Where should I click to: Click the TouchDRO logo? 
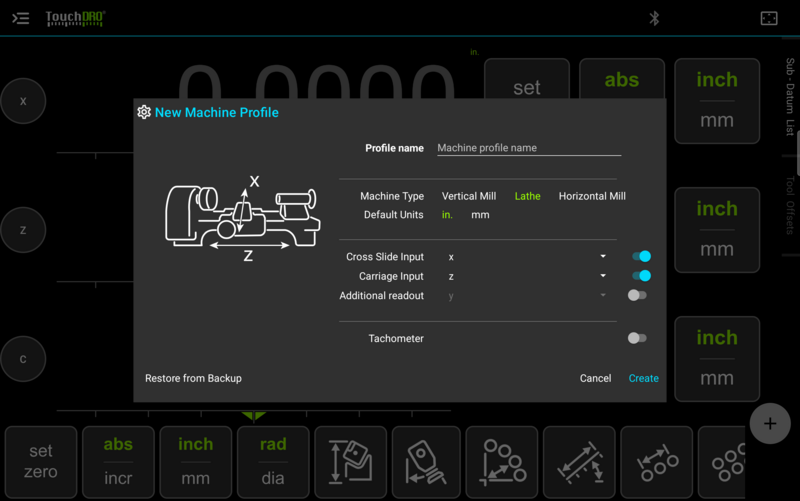point(76,18)
